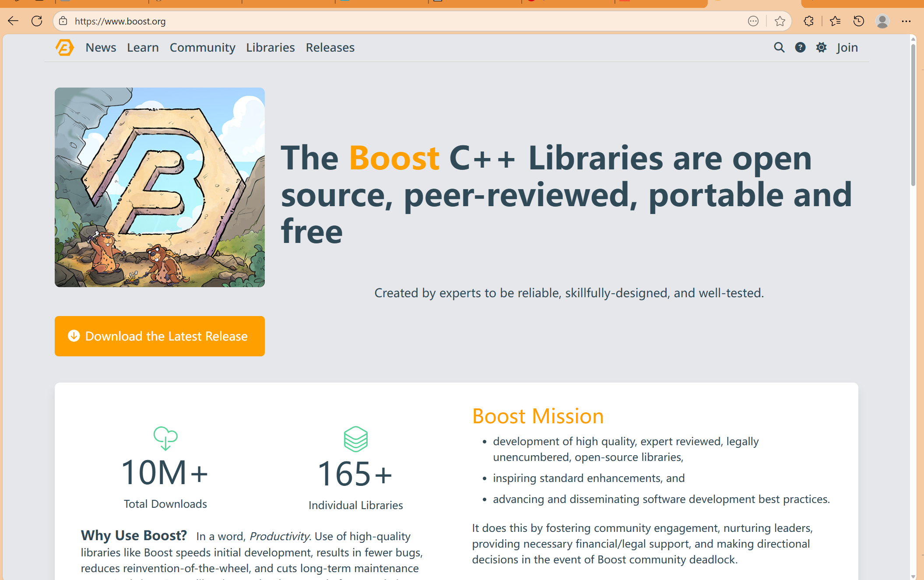Click the Boost Mission heading
924x580 pixels.
pyautogui.click(x=538, y=416)
